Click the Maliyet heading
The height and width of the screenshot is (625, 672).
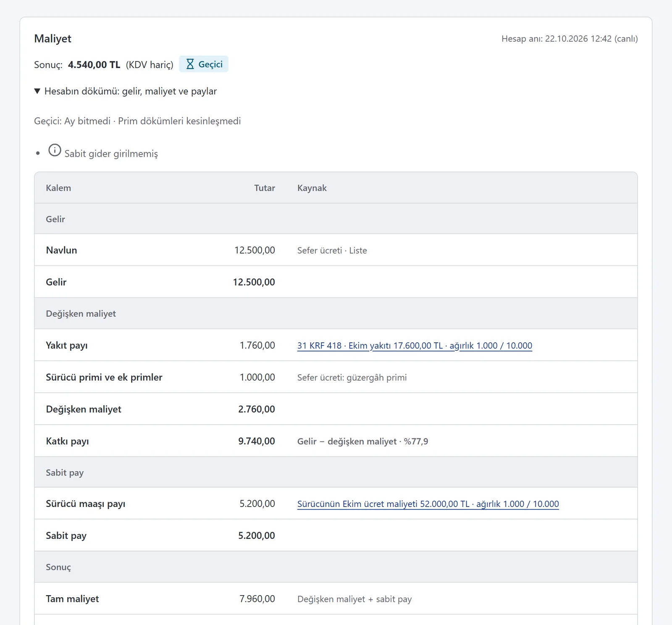pyautogui.click(x=53, y=39)
